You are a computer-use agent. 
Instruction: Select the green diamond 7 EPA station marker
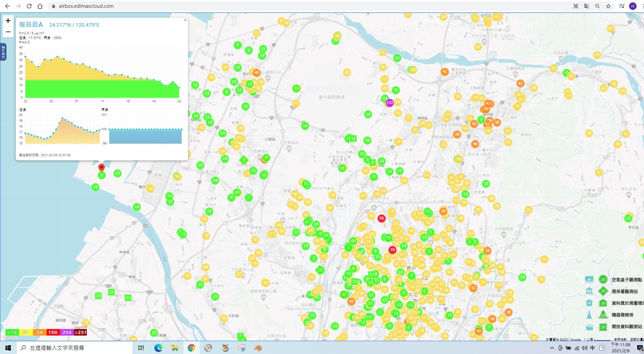tap(243, 160)
